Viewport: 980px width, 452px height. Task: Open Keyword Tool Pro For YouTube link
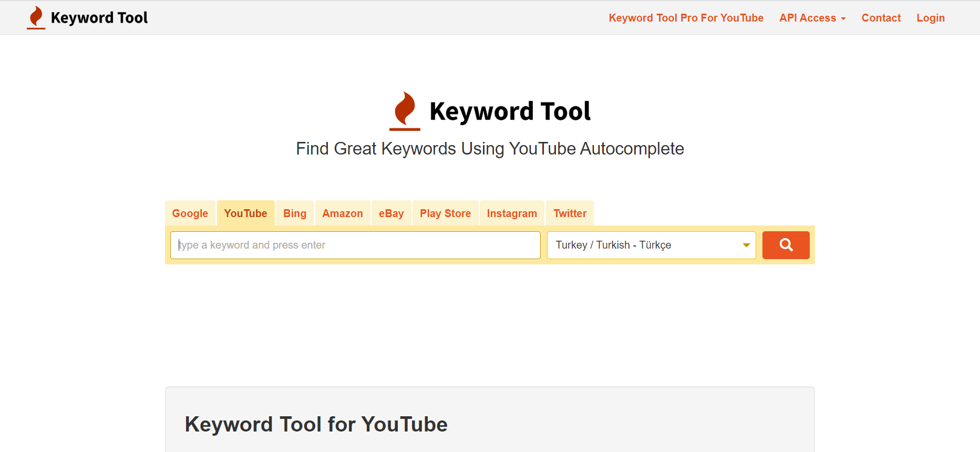coord(686,18)
